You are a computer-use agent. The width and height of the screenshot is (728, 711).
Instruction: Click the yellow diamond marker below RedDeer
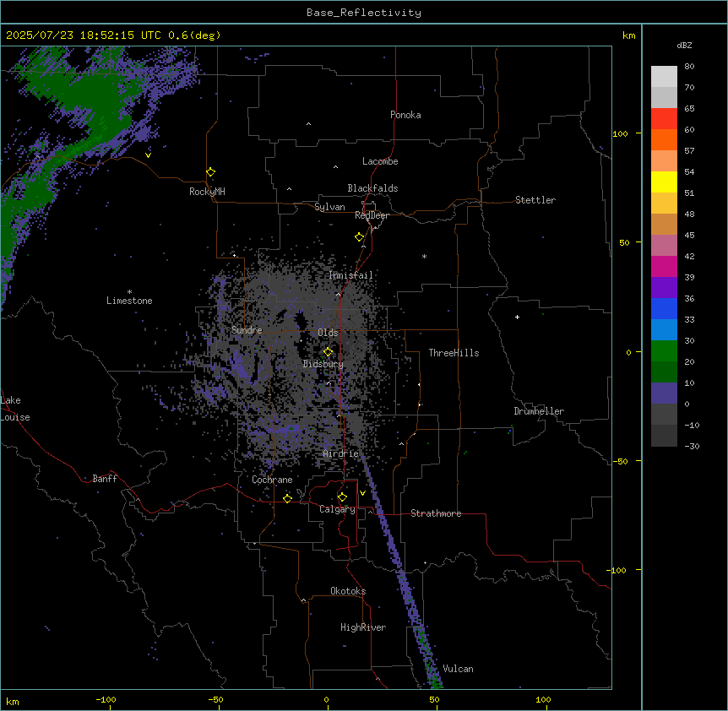tap(360, 237)
